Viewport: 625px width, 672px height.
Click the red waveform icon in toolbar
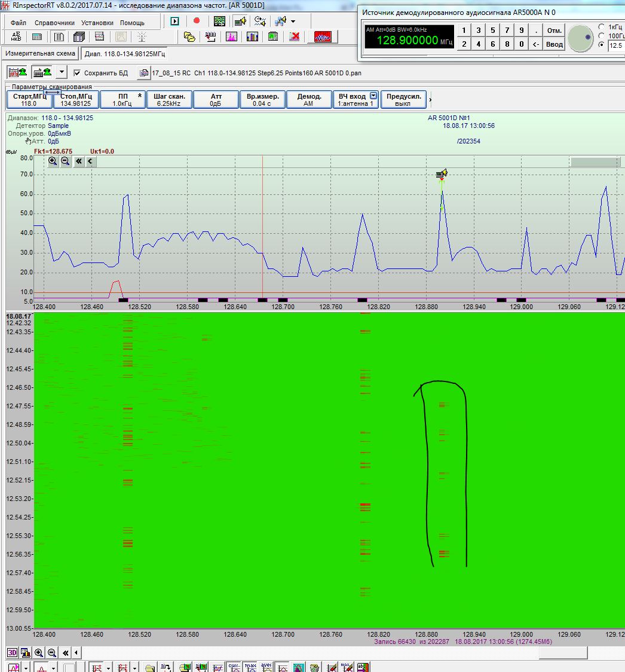[322, 36]
